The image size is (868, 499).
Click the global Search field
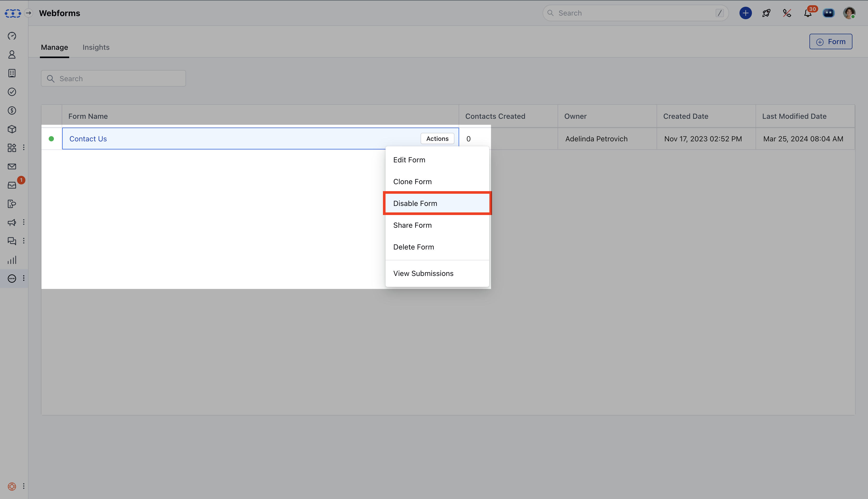(635, 13)
